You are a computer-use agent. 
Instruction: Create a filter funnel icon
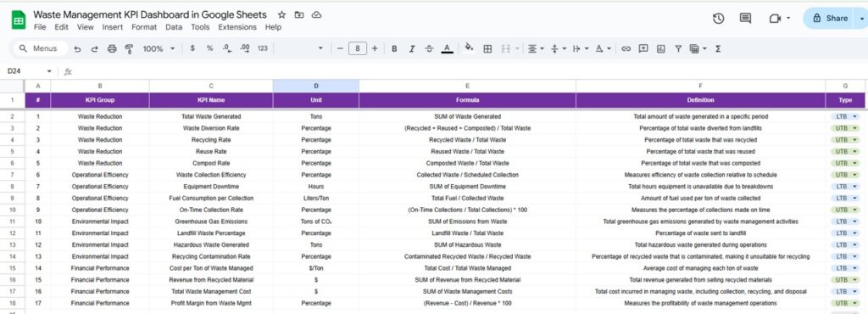coord(677,48)
